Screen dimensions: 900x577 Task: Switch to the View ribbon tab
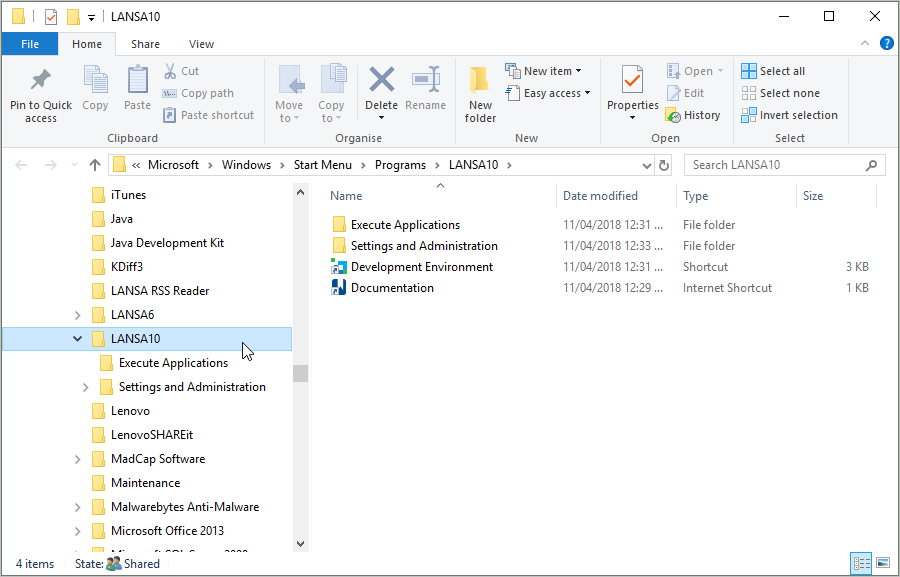click(201, 44)
